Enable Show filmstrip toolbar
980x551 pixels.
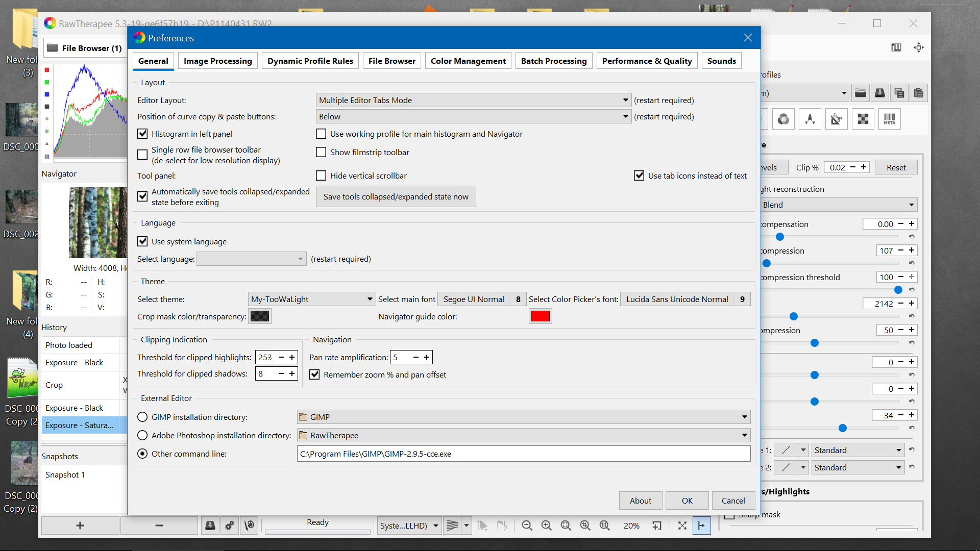pyautogui.click(x=321, y=152)
